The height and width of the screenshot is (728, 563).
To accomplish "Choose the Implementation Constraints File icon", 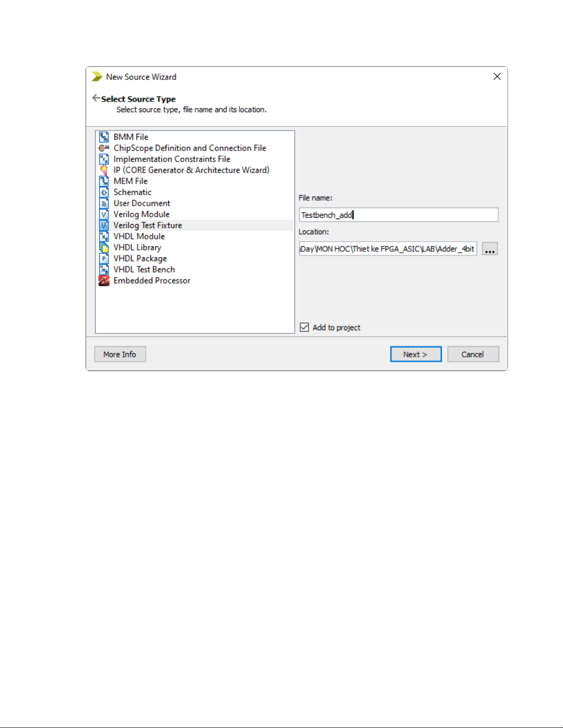I will pyautogui.click(x=104, y=159).
